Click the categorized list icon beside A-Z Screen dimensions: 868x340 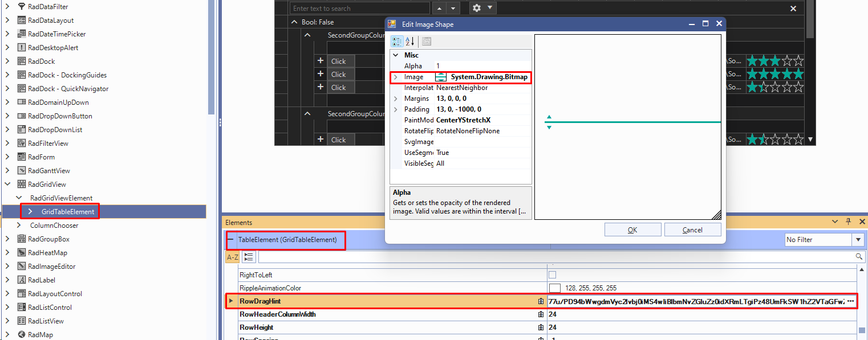pos(248,257)
